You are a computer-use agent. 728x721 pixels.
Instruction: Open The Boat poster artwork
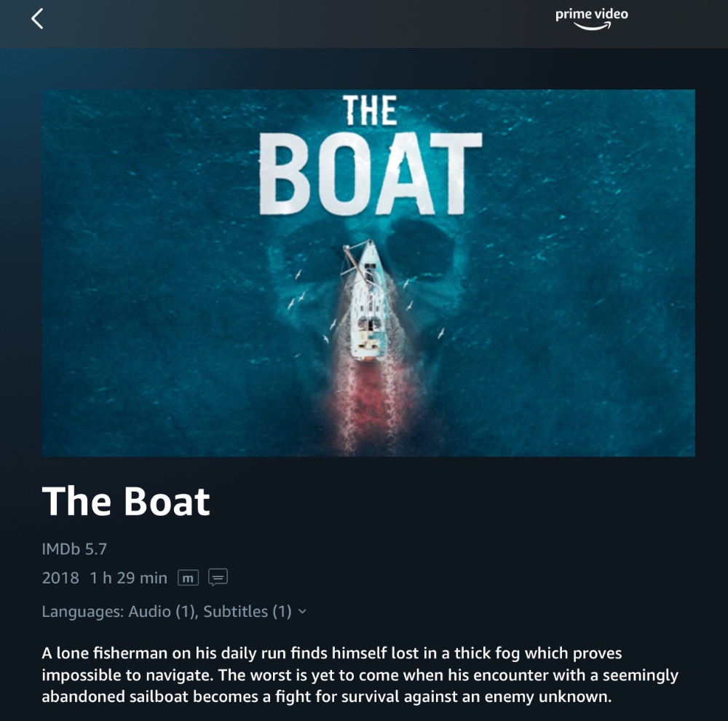click(x=368, y=273)
